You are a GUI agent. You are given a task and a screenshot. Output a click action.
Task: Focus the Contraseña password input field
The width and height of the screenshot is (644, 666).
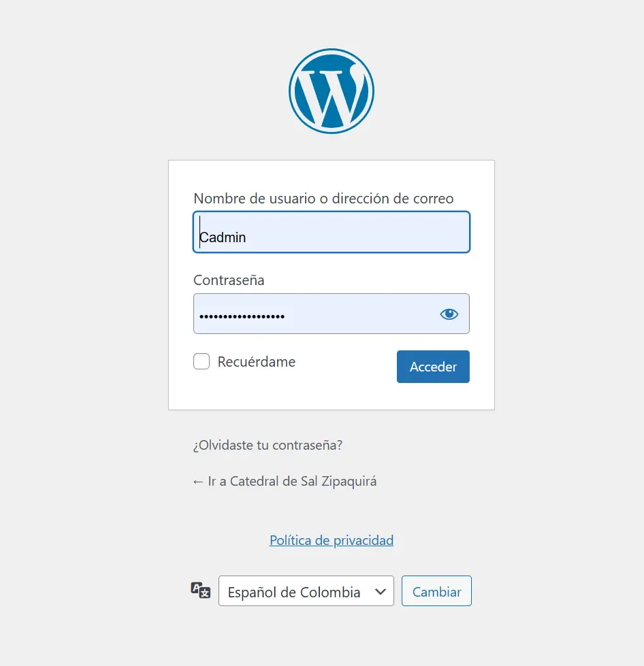click(x=332, y=314)
